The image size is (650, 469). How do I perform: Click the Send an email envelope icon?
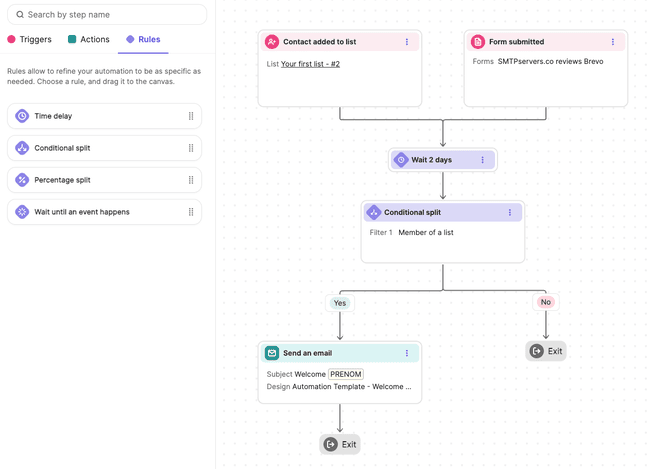[272, 353]
